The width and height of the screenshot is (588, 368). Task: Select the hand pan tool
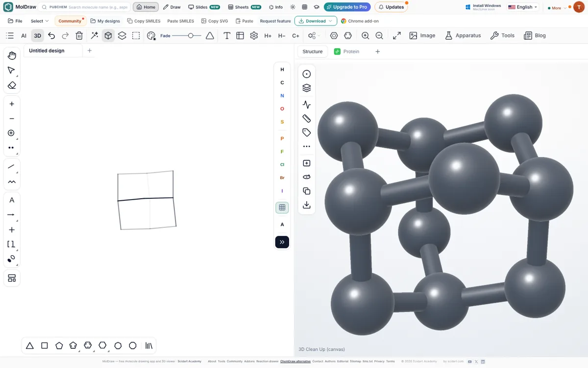pos(12,55)
